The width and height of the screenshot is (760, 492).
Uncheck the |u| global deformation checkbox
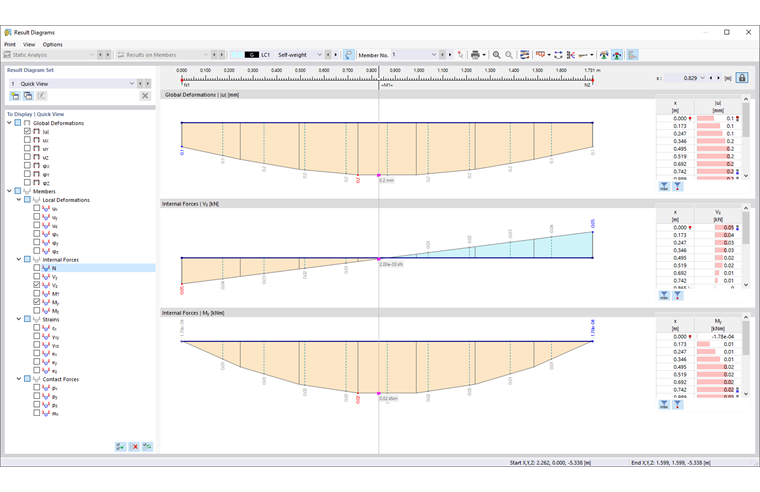(x=28, y=131)
